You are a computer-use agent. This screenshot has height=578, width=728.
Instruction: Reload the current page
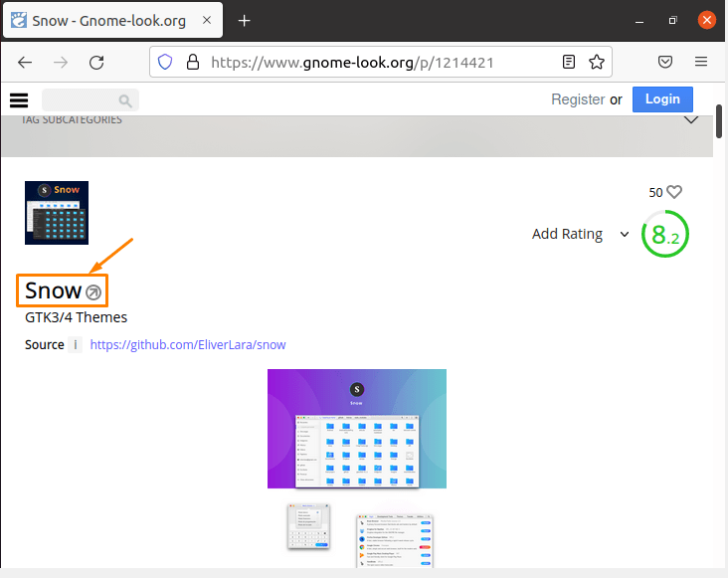(96, 63)
